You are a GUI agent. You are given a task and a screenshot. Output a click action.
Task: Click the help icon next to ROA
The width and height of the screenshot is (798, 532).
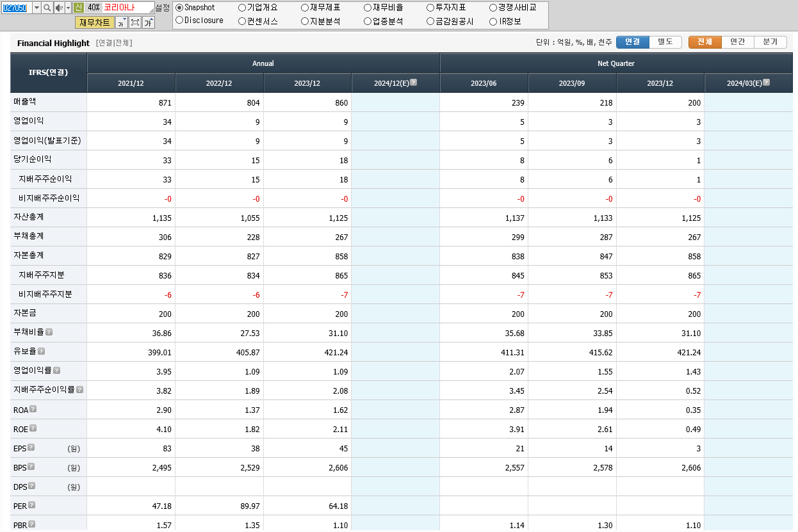[33, 409]
